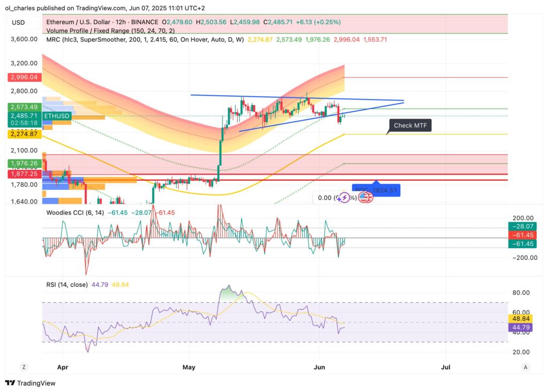Click the Check MTF button
The width and height of the screenshot is (548, 392).
coord(409,125)
